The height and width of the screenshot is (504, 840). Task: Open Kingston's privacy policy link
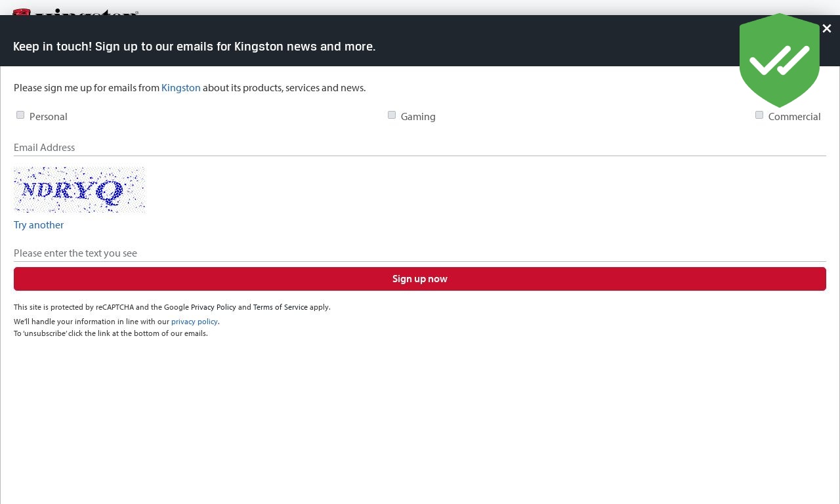pyautogui.click(x=194, y=322)
